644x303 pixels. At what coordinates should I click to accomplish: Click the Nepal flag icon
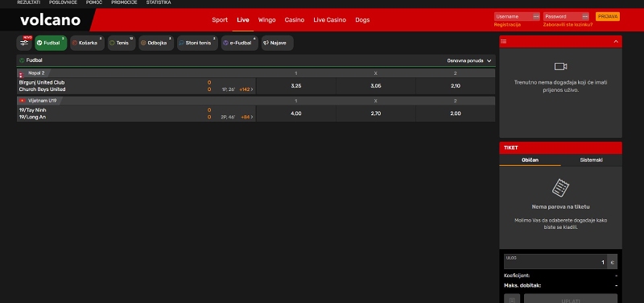tap(22, 73)
